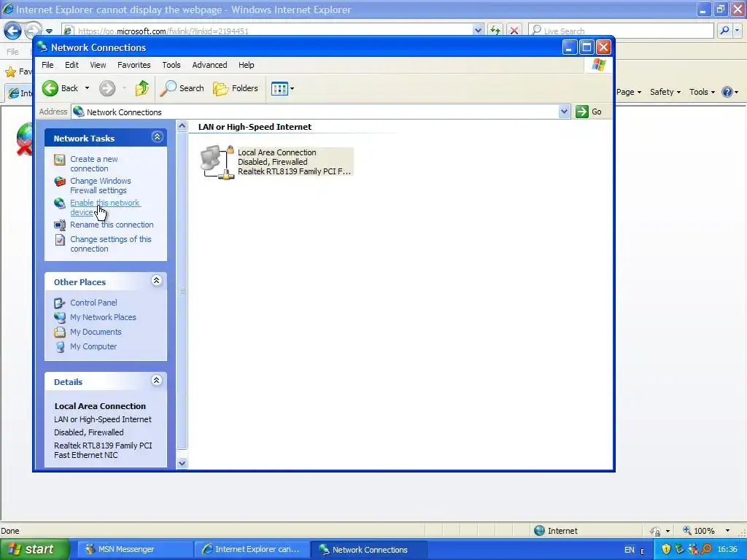The height and width of the screenshot is (560, 747).
Task: Open My Computer link
Action: 93,346
